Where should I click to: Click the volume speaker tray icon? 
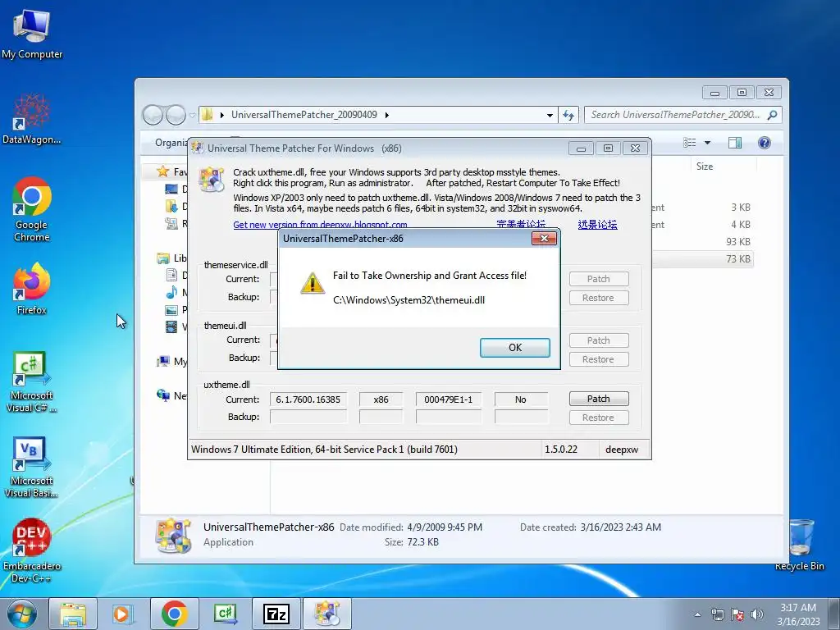757,615
